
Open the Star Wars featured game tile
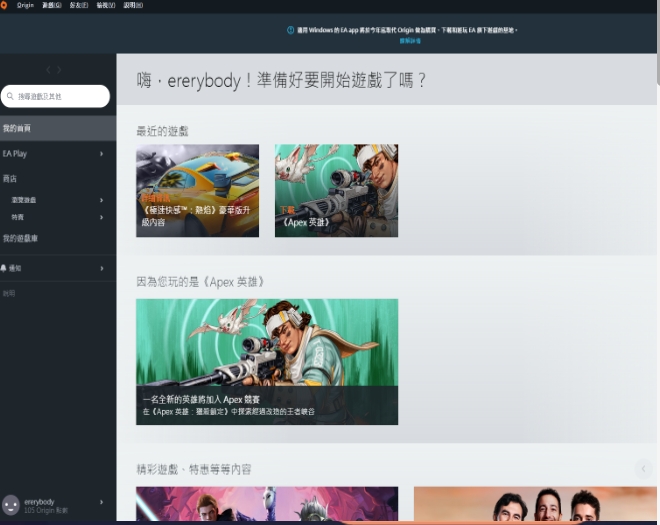[x=267, y=504]
